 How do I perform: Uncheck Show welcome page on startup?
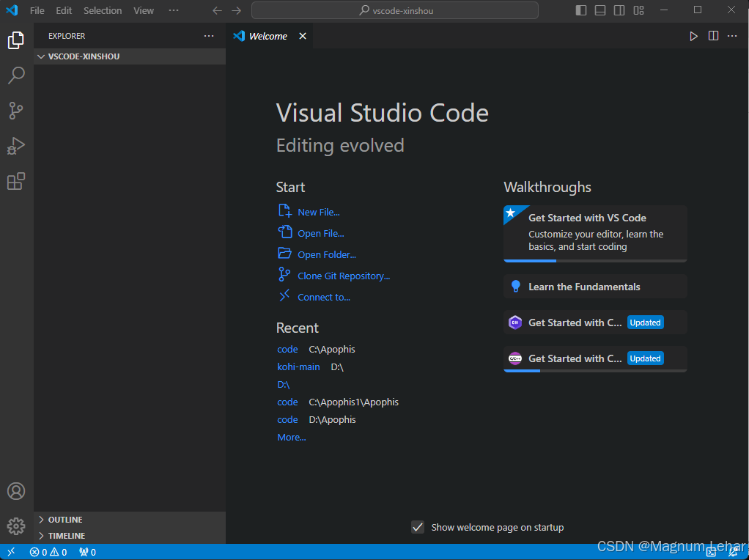(418, 527)
